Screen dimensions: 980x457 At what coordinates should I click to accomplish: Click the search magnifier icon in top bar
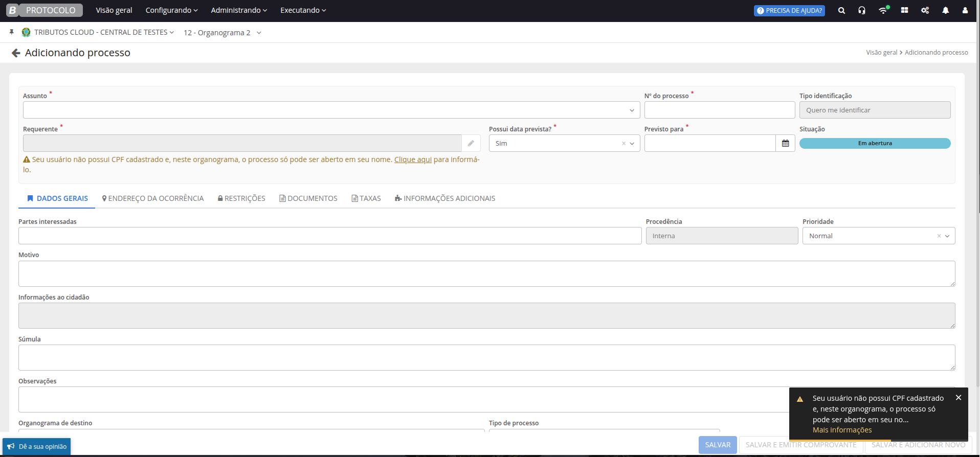pyautogui.click(x=841, y=10)
